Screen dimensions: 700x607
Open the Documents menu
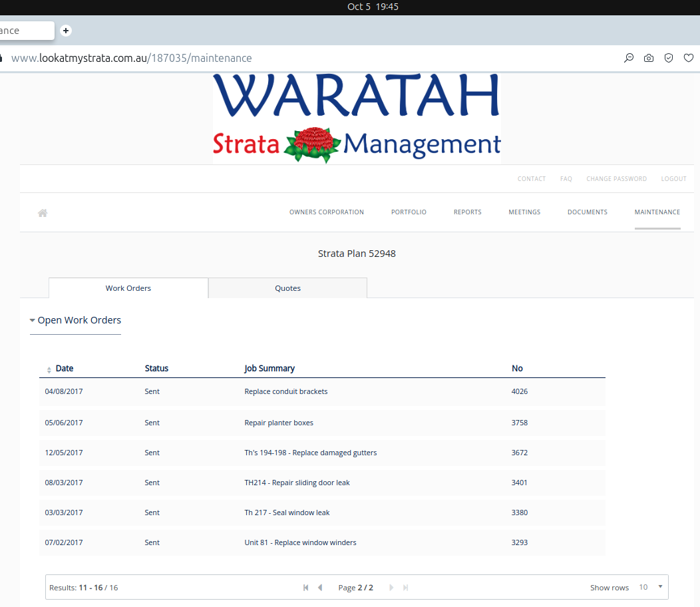588,212
